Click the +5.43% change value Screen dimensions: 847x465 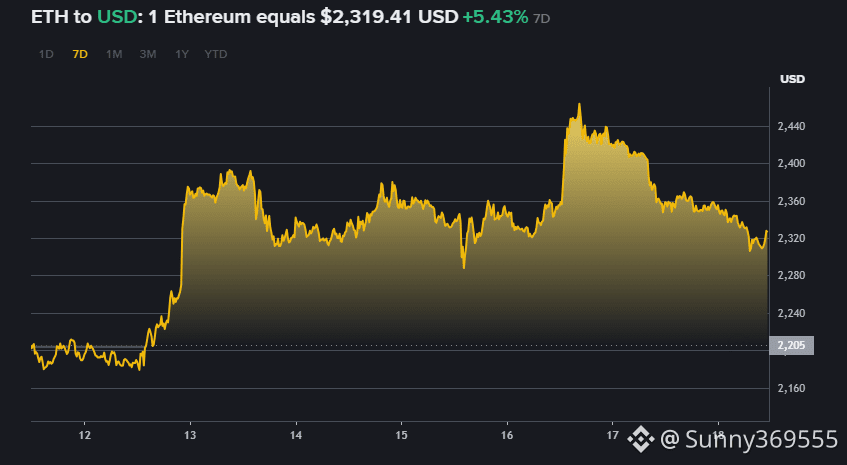pos(495,17)
